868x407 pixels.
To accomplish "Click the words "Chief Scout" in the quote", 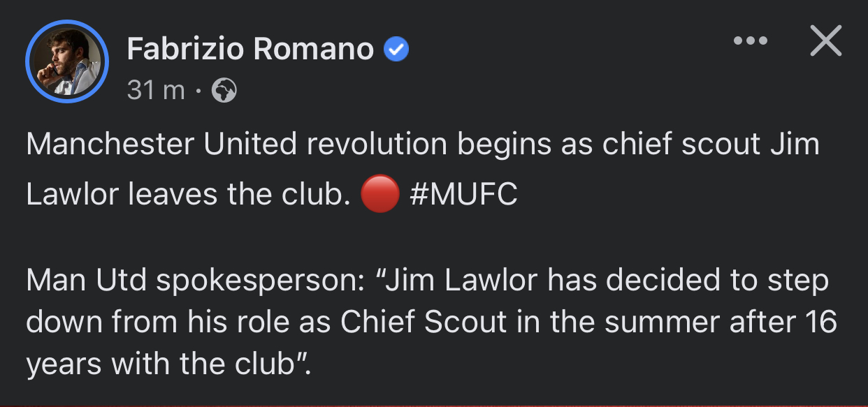I will point(424,322).
